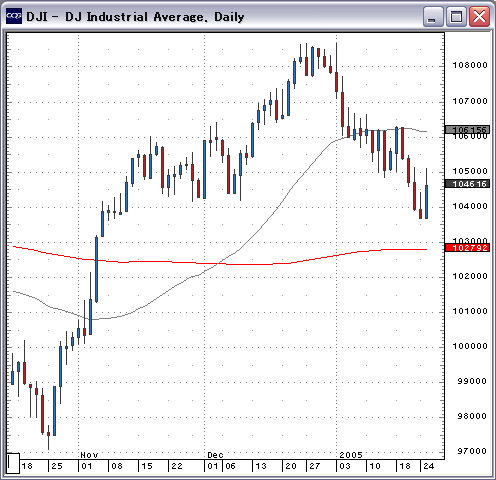Click the Dec month label
496x480 pixels.
tap(215, 455)
